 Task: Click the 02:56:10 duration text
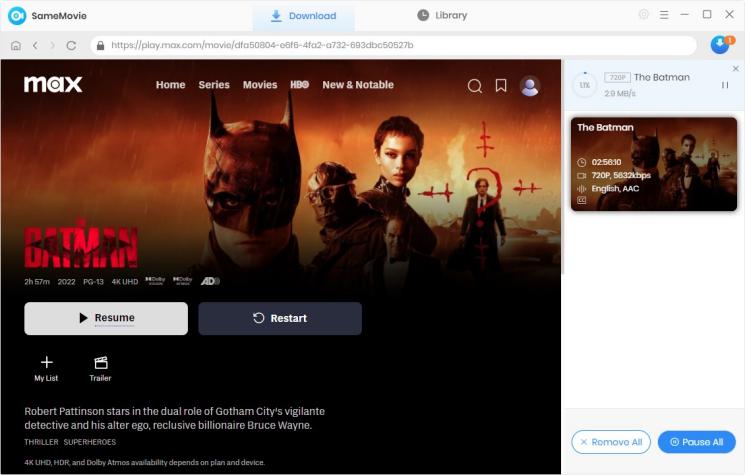click(606, 162)
